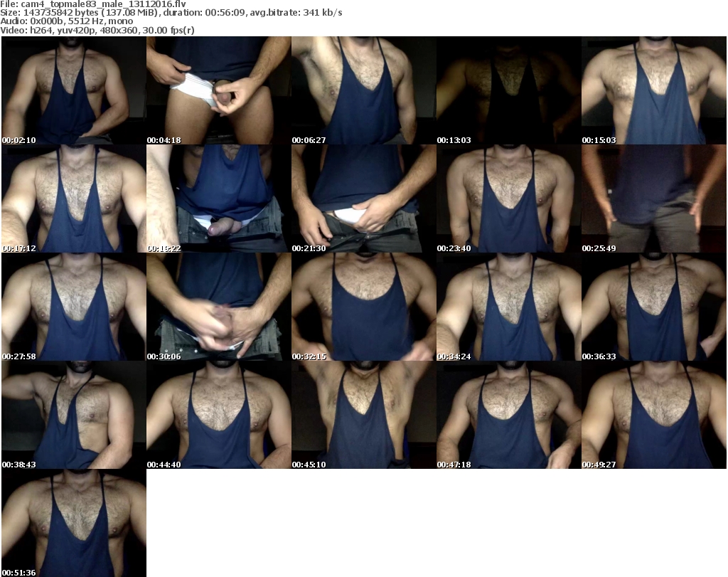This screenshot has height=577, width=728.
Task: Click the File name line in header
Action: click(94, 4)
